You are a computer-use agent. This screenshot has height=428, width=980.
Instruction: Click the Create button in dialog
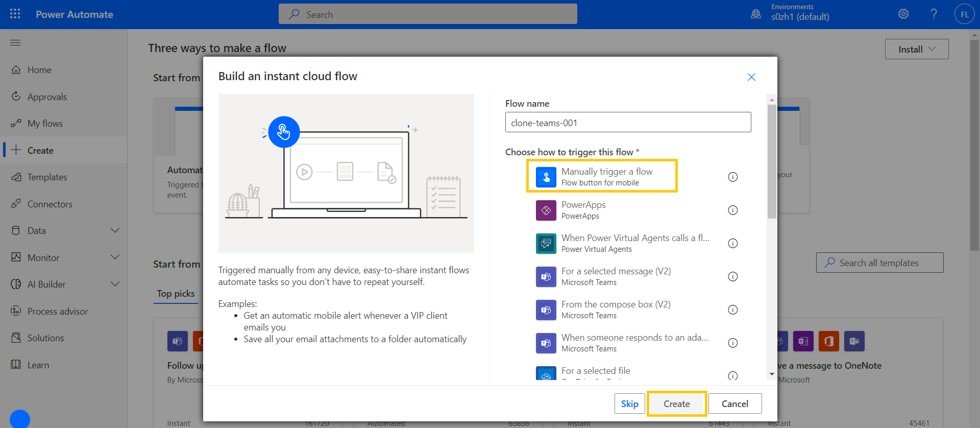677,403
